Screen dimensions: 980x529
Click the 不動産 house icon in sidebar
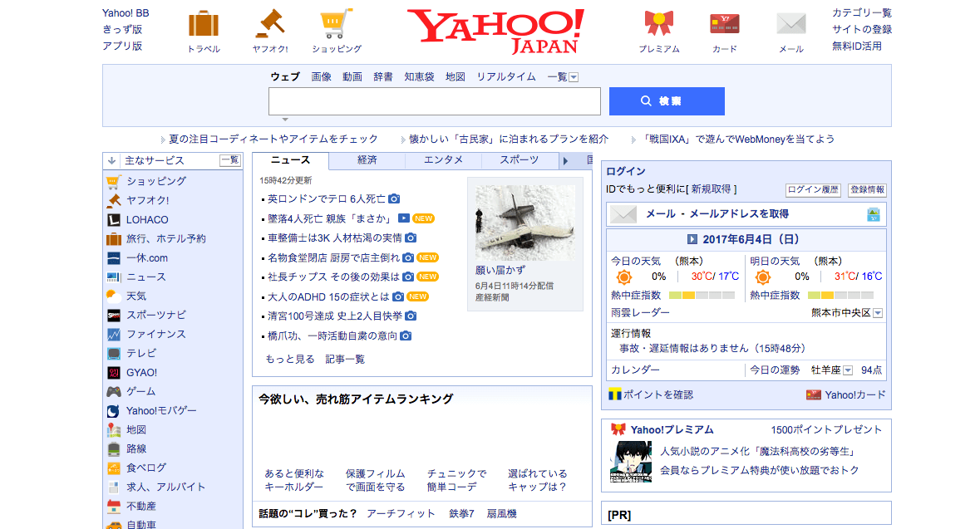click(x=114, y=507)
